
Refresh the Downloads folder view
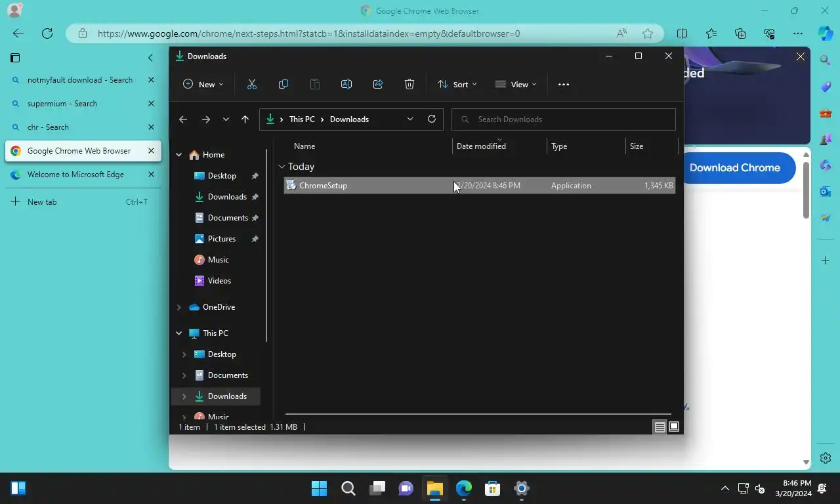(x=432, y=119)
